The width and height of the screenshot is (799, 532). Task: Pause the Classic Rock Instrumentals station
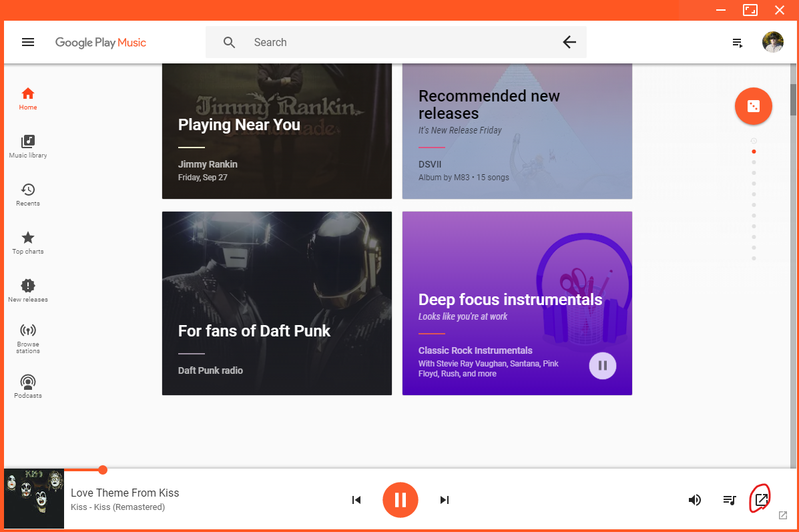(x=602, y=365)
